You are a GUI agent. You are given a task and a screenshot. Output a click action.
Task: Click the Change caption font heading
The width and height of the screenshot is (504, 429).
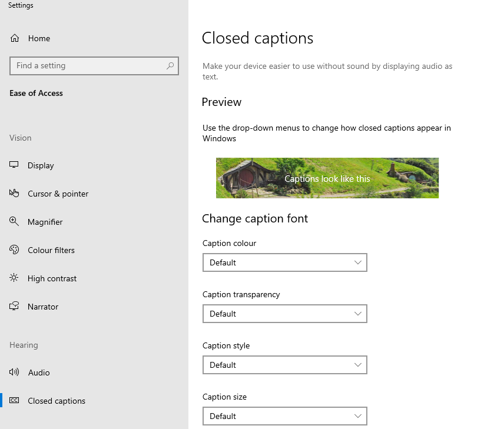[255, 218]
